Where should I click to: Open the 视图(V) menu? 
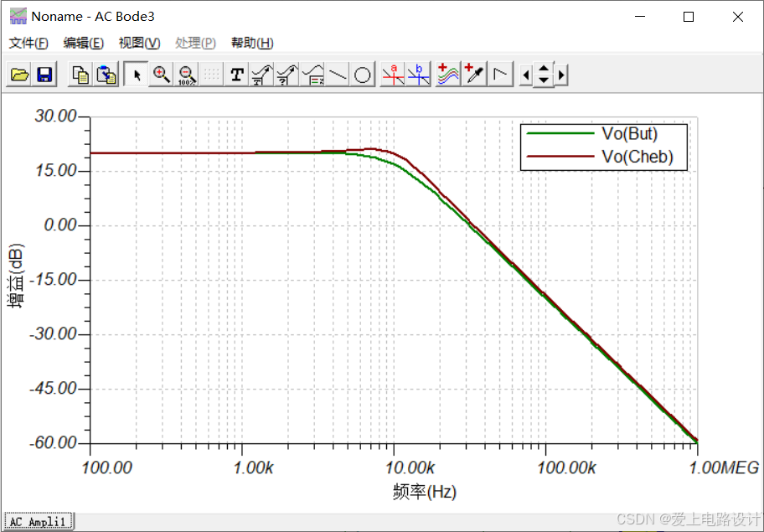click(139, 43)
